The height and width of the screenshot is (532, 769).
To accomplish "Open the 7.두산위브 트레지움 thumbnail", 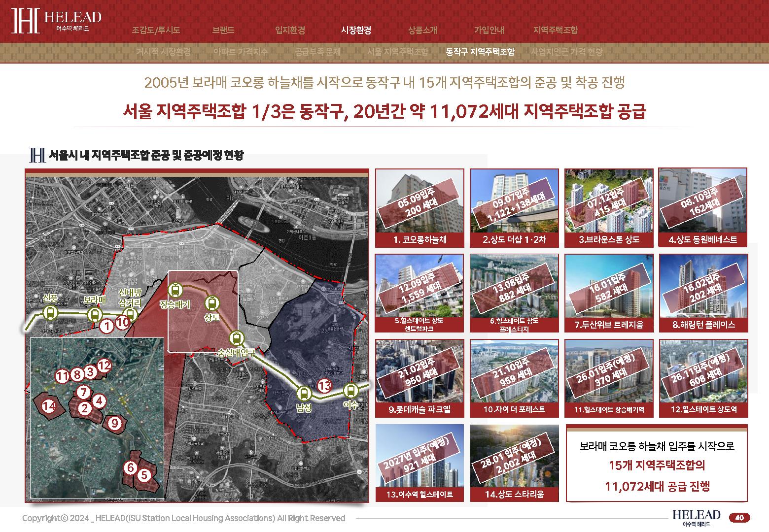I will (x=609, y=293).
